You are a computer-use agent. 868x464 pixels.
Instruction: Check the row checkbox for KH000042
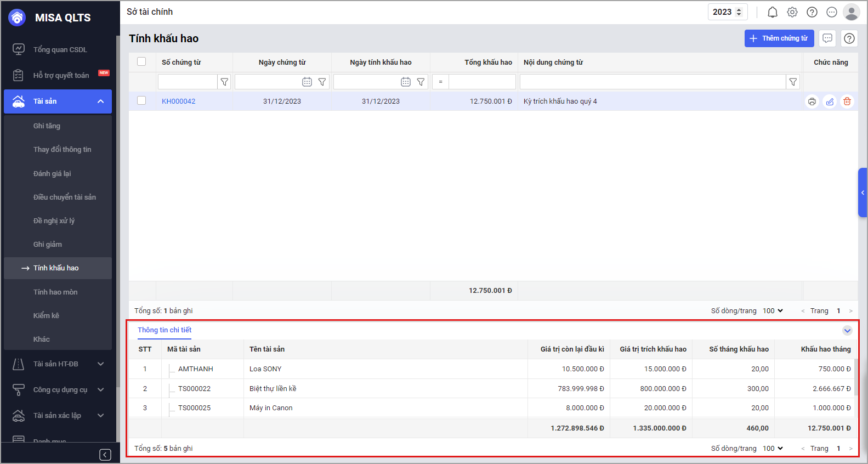pos(141,101)
